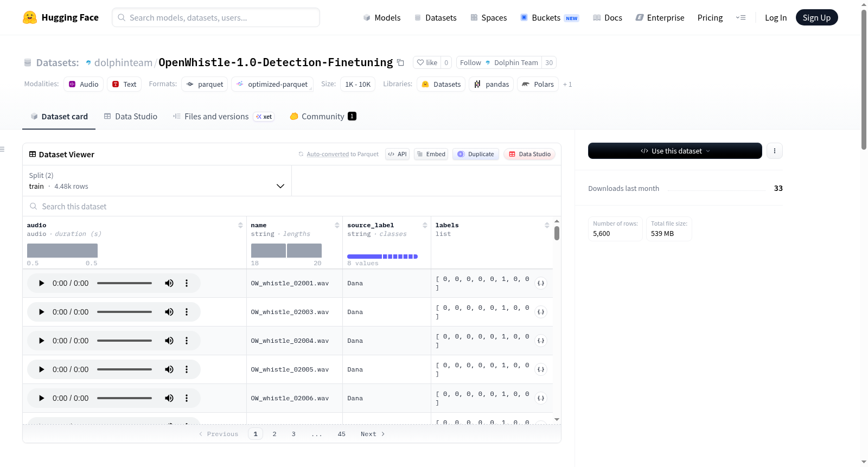
Task: Open more options for OW_whistle_02001.wav player
Action: [x=187, y=283]
